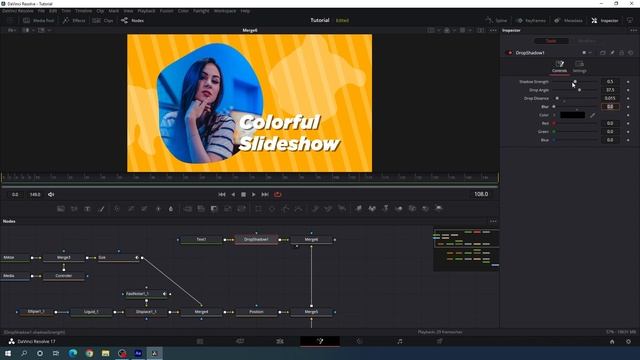Open the Edit menu
640x360 pixels.
53,11
